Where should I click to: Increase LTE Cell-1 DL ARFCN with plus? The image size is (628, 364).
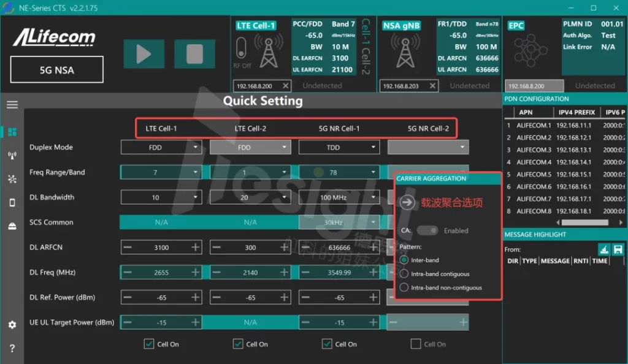pos(196,247)
